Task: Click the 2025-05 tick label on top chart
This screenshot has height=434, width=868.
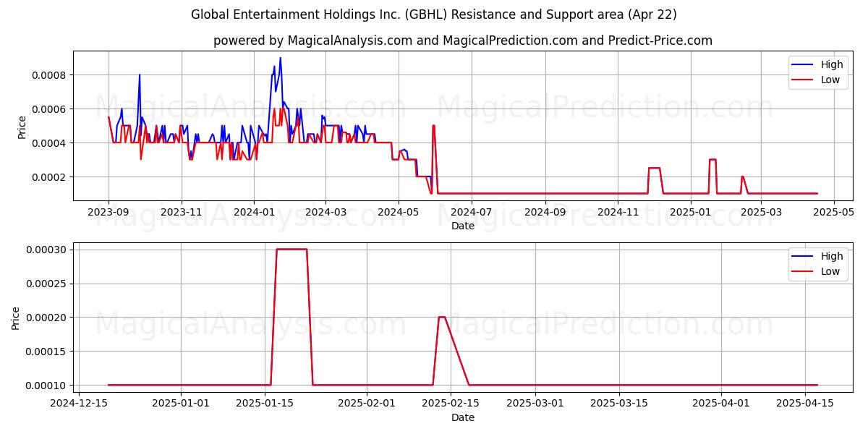Action: coord(833,212)
